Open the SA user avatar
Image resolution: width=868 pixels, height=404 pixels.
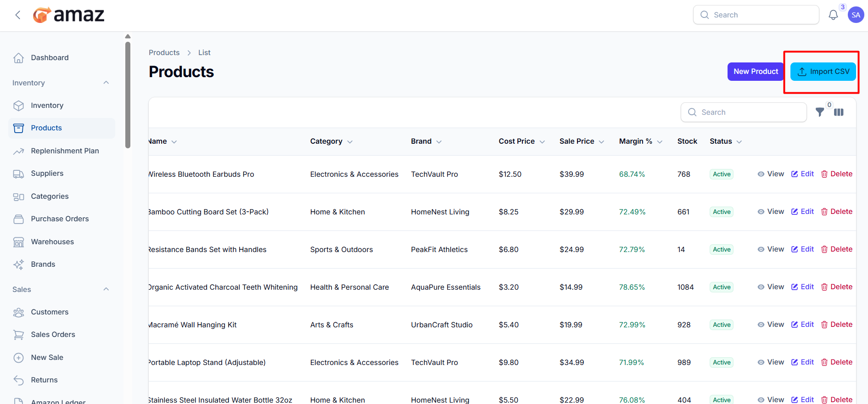(x=856, y=15)
